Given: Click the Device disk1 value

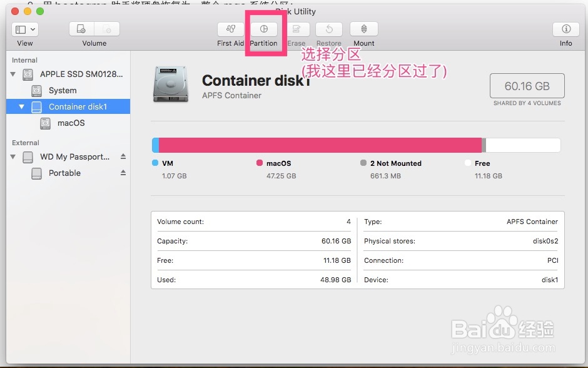Looking at the screenshot, I should point(550,280).
